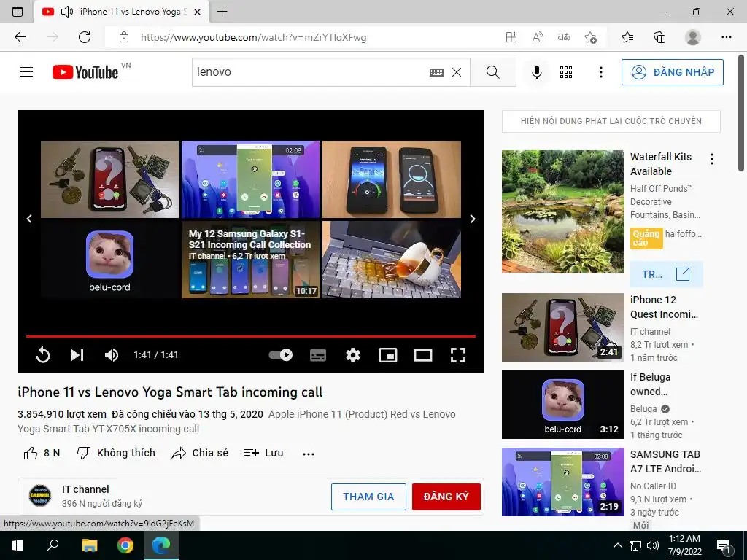Toggle autoplay switch in the player

pos(281,355)
